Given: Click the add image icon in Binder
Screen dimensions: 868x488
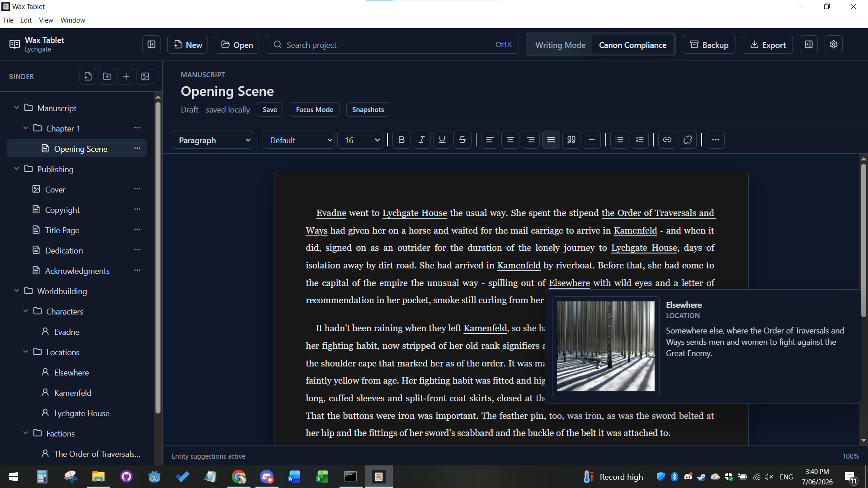Looking at the screenshot, I should pyautogui.click(x=145, y=76).
